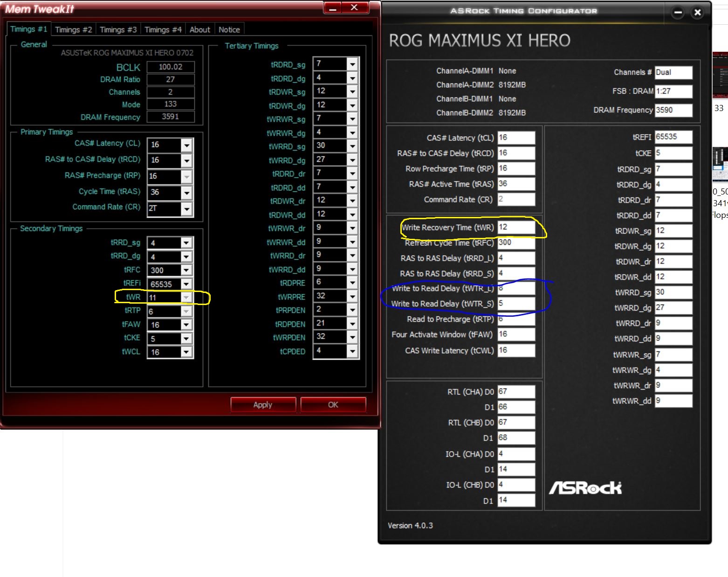Image resolution: width=728 pixels, height=577 pixels.
Task: Open the tRDPRE dropdown
Action: pos(352,283)
